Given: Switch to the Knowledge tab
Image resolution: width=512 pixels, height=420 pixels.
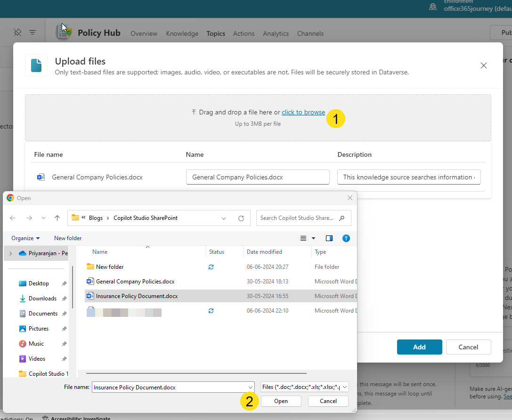Looking at the screenshot, I should point(182,33).
